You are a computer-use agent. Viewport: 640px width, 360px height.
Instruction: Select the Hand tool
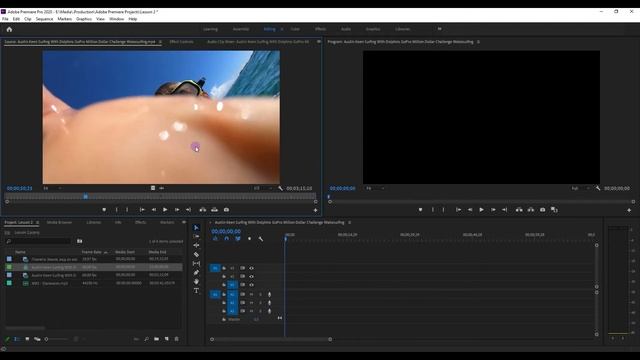coord(196,282)
